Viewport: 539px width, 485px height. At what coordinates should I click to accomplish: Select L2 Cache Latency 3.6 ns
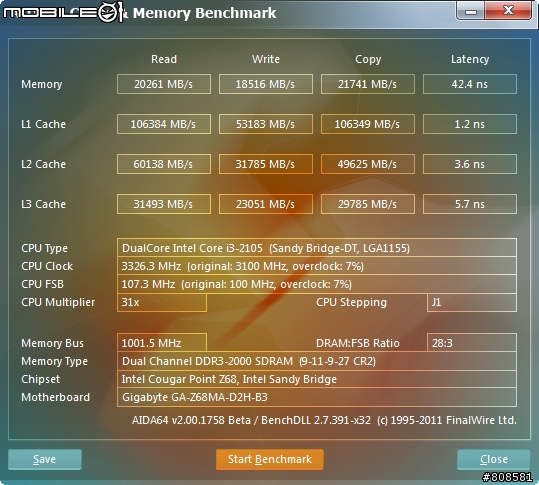point(470,164)
